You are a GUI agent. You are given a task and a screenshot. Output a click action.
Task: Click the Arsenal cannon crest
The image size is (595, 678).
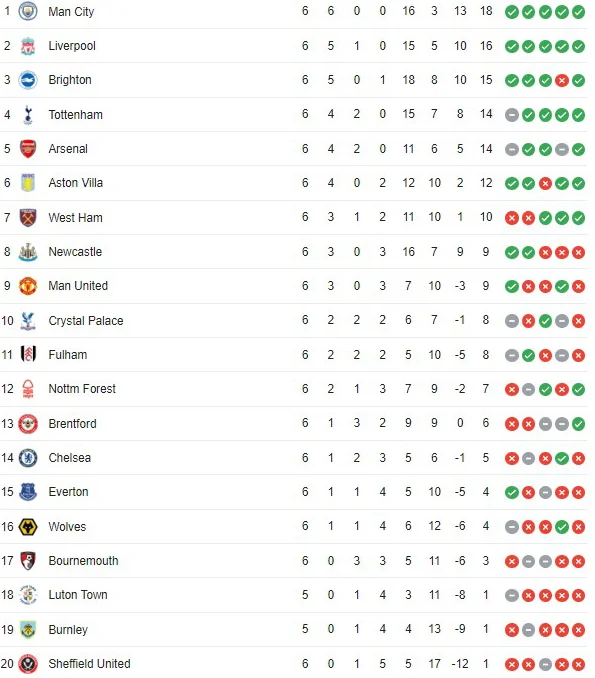tap(28, 149)
